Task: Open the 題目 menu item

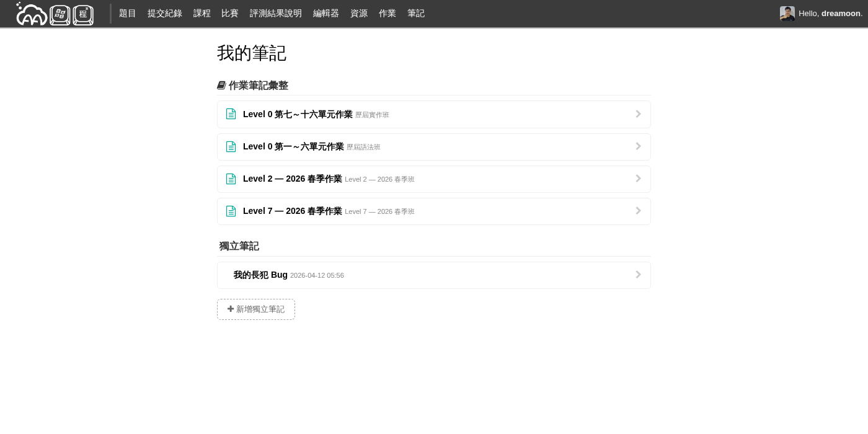Action: pos(128,14)
